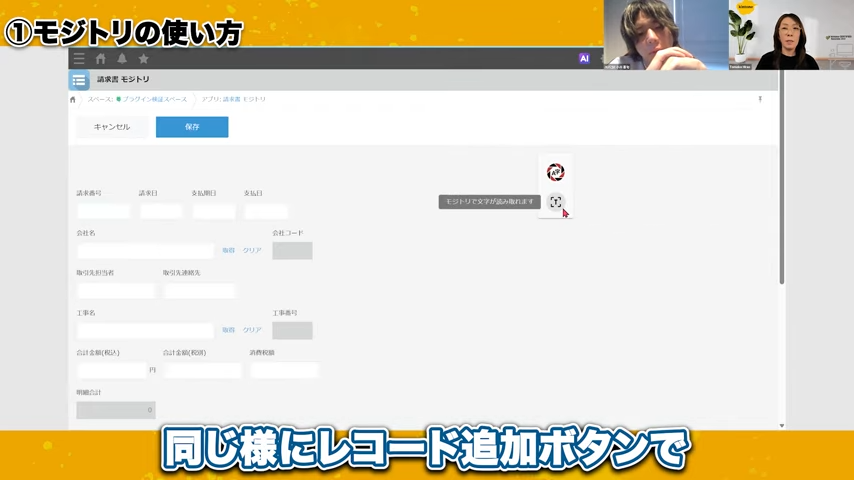The width and height of the screenshot is (854, 480).
Task: Open notifications with the bell icon
Action: [x=122, y=59]
